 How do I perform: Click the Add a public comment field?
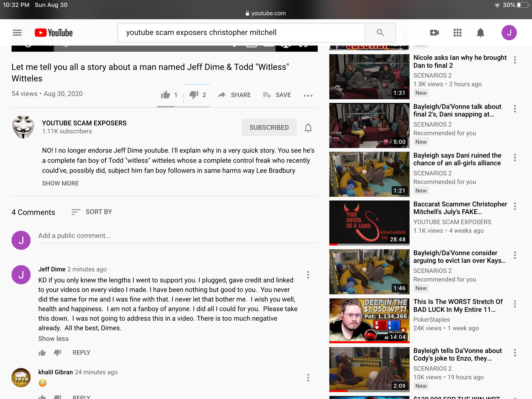[178, 236]
